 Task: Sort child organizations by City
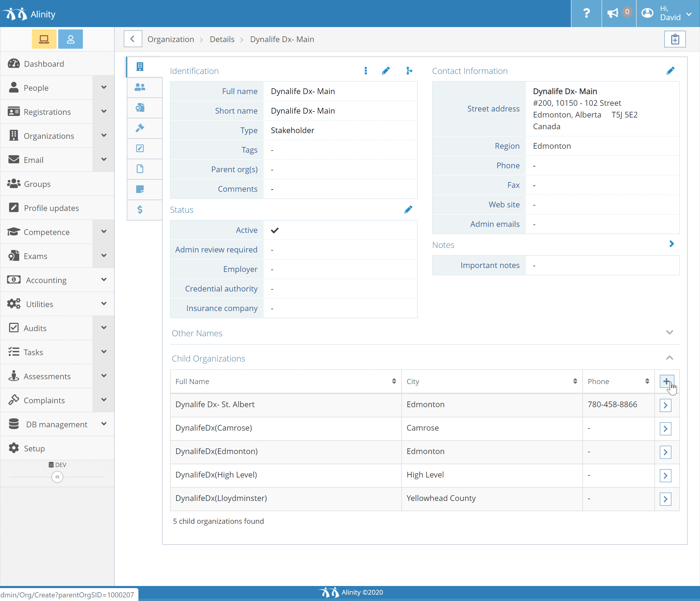point(575,381)
